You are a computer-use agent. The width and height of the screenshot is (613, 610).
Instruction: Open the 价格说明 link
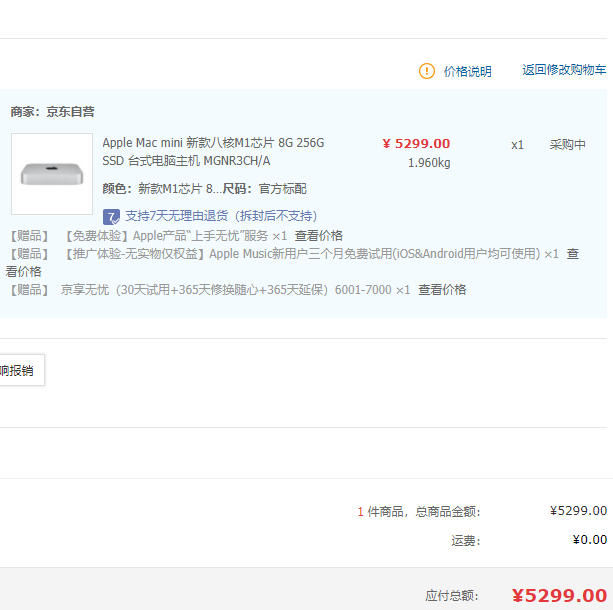click(467, 72)
